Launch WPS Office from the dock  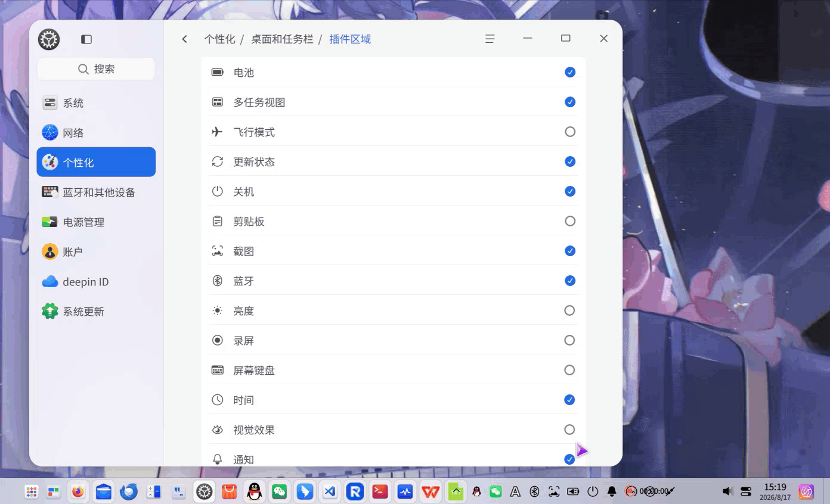pyautogui.click(x=431, y=491)
